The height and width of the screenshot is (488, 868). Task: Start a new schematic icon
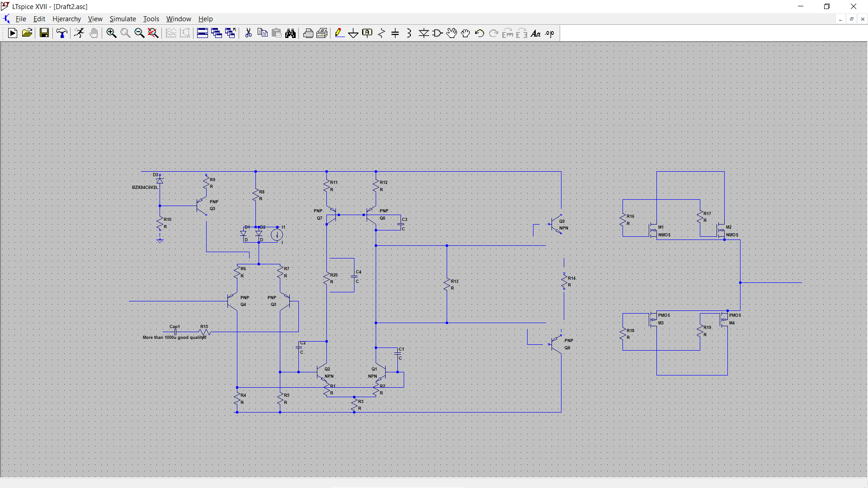tap(13, 33)
